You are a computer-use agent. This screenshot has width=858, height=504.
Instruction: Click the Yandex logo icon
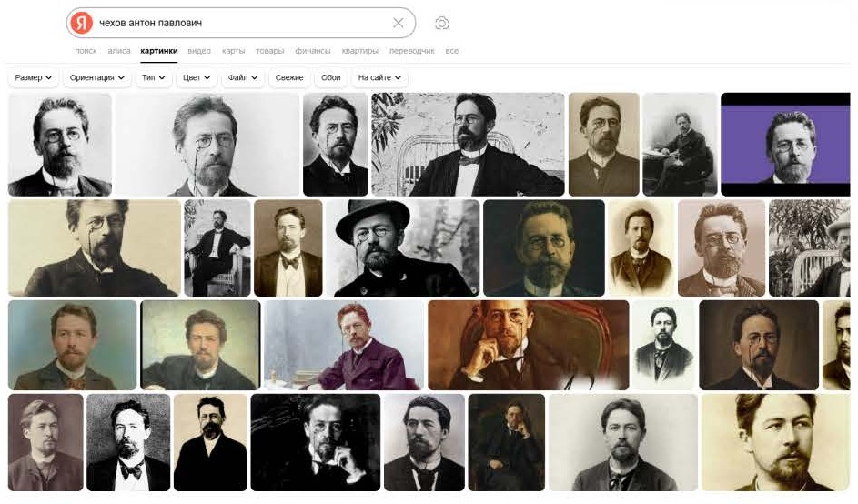[x=82, y=23]
